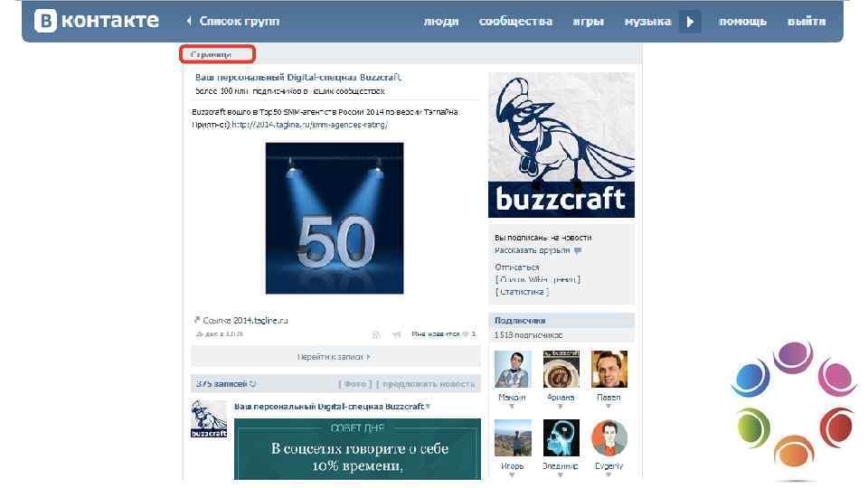
Task: Open Игорь's subscriber avatar
Action: point(513,437)
